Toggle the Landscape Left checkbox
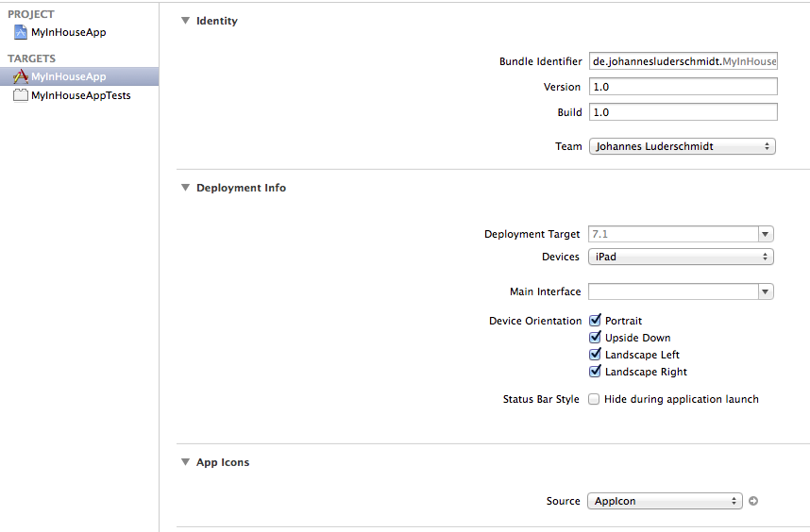The image size is (810, 532). click(595, 355)
